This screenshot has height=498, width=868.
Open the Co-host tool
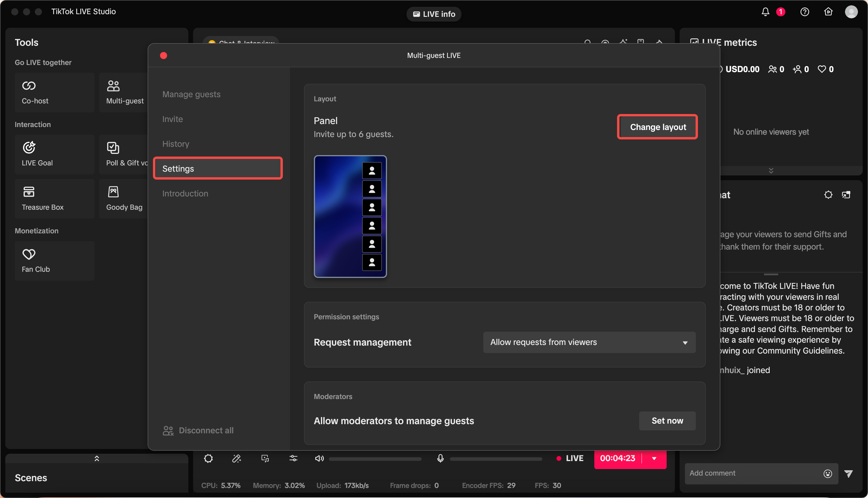[x=54, y=92]
